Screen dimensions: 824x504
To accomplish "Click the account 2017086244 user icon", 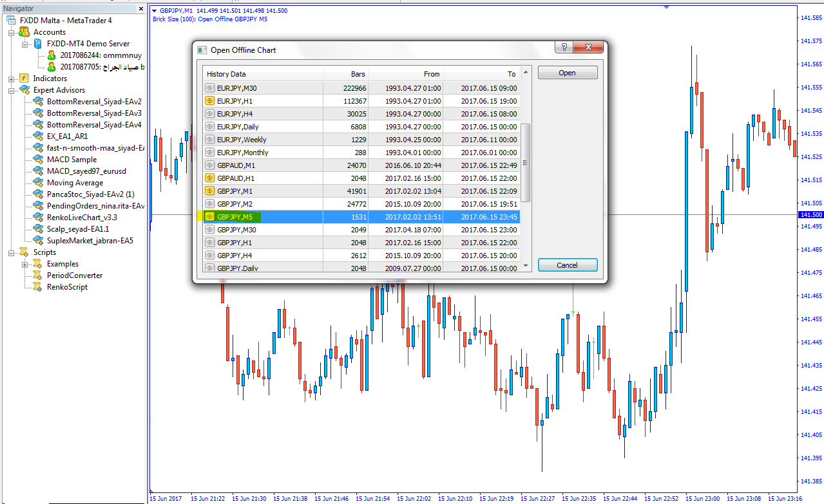I will click(x=52, y=55).
